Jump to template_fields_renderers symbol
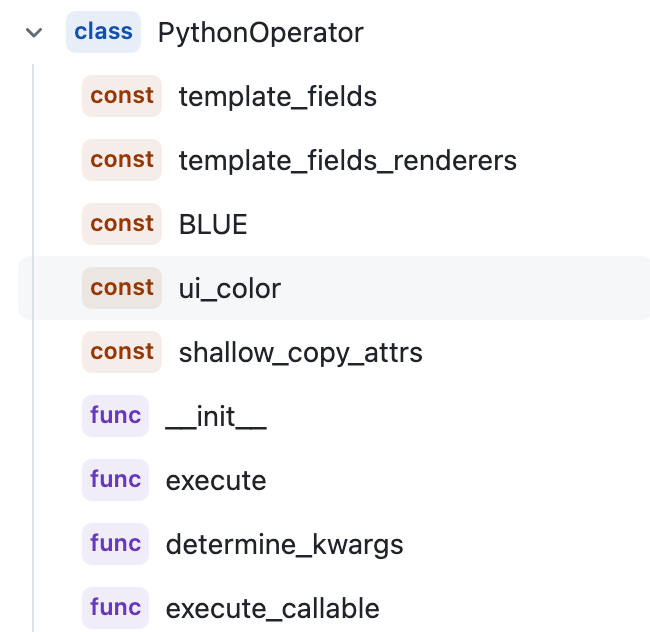 [x=348, y=160]
